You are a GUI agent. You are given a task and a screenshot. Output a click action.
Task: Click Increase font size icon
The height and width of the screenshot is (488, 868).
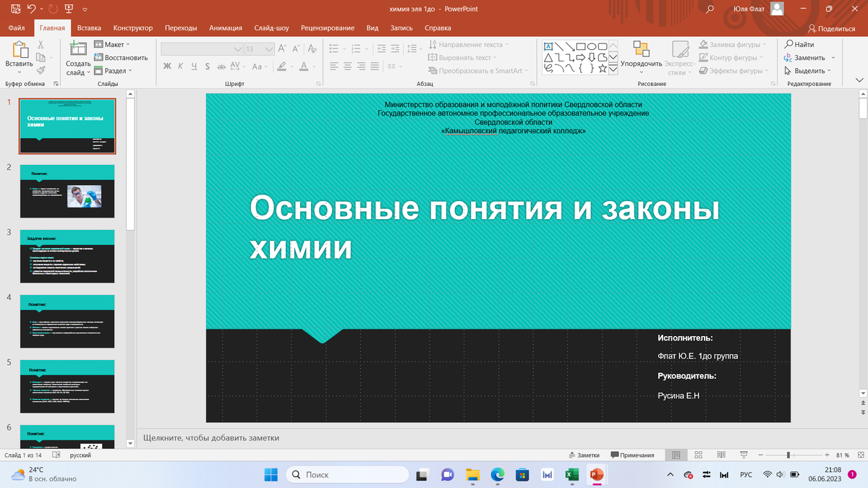pos(283,48)
